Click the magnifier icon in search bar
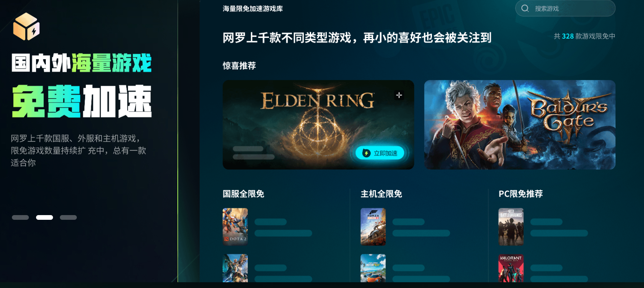 pyautogui.click(x=525, y=8)
